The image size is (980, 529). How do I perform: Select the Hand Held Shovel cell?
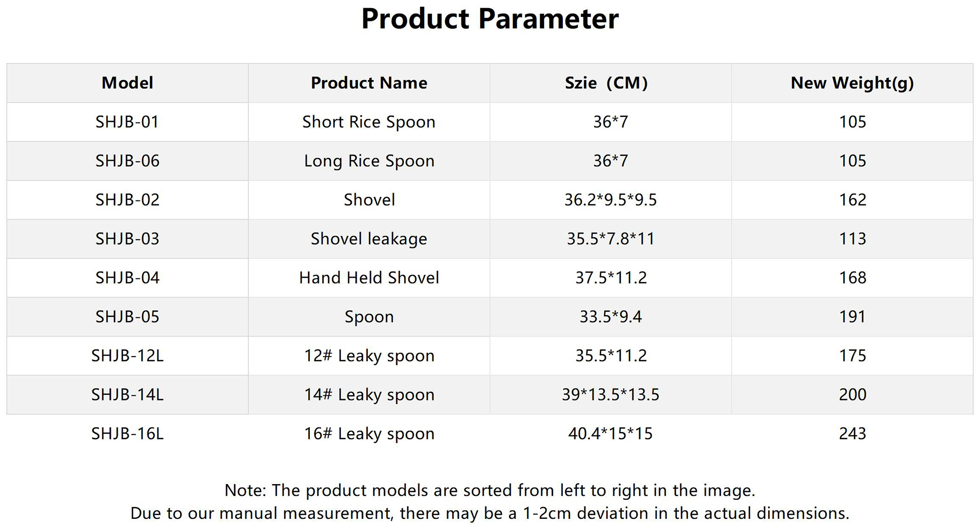click(369, 278)
